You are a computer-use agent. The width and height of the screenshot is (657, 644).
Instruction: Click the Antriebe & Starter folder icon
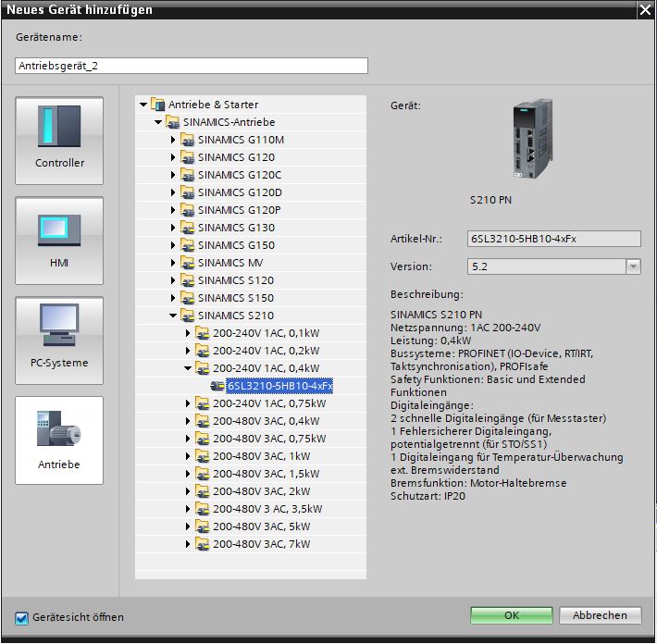pos(157,105)
